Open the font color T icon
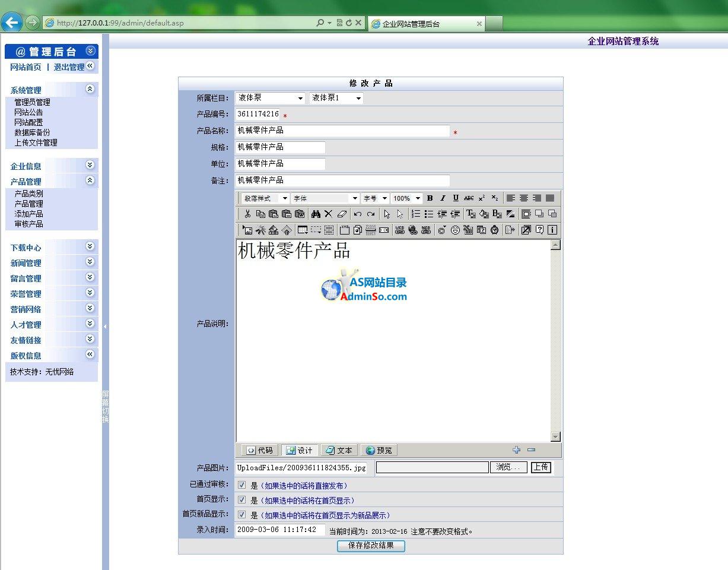 tap(471, 214)
